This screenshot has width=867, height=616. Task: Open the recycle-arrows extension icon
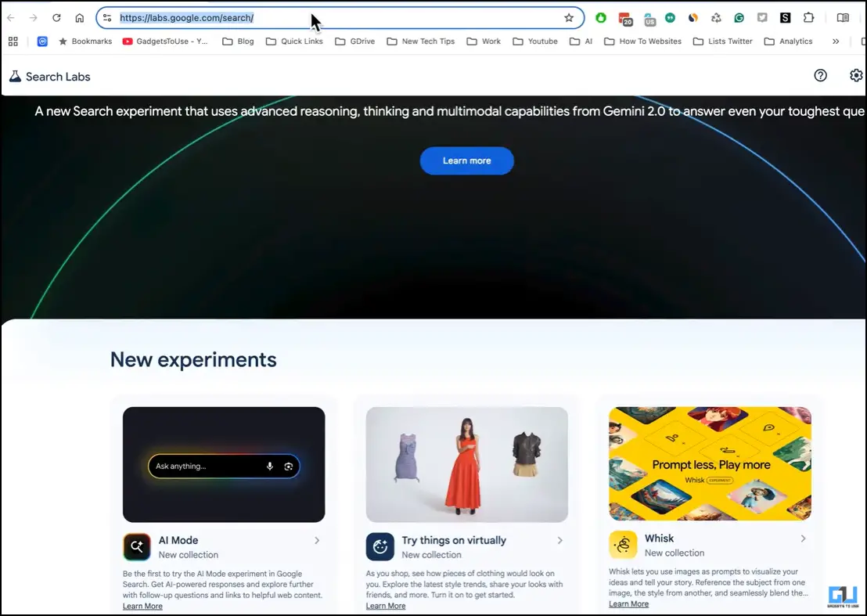716,18
